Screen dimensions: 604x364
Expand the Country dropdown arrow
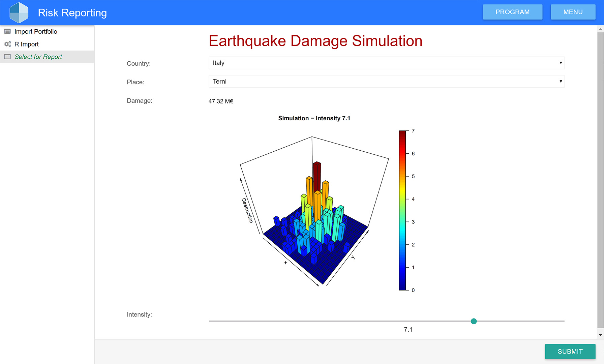[561, 63]
